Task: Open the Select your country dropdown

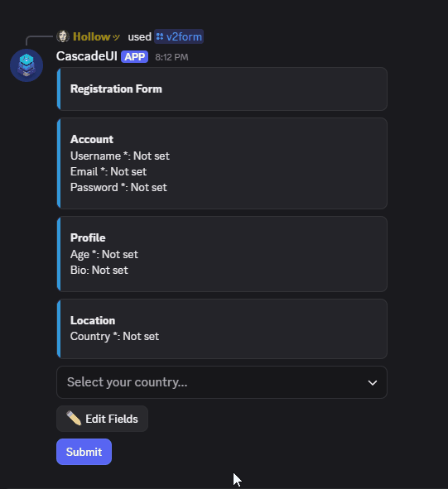Action: (x=222, y=382)
